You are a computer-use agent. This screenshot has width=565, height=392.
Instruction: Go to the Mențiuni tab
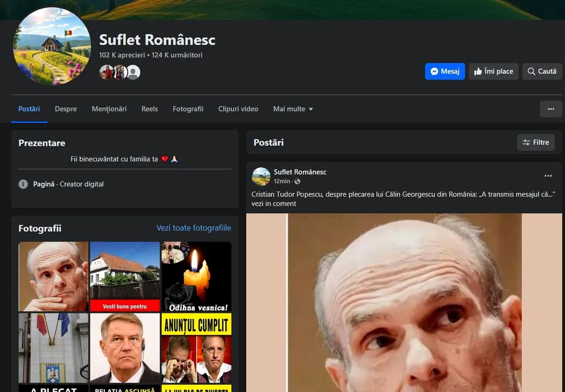pyautogui.click(x=109, y=109)
